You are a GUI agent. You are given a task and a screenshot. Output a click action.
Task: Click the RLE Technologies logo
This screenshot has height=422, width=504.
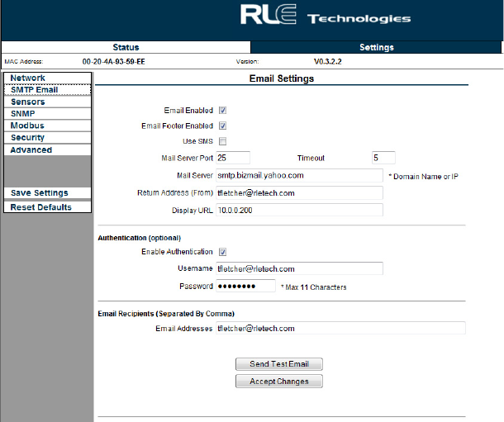point(325,17)
